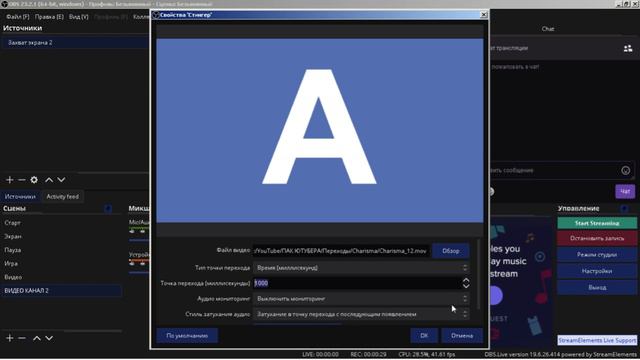
Task: Switch to the Источники tab
Action: click(20, 197)
